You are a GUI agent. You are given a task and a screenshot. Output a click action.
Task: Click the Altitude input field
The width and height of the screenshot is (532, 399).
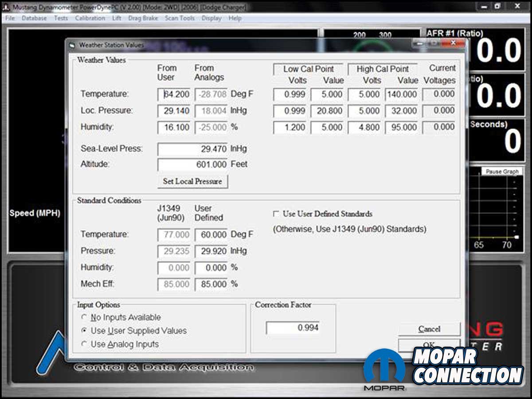pyautogui.click(x=192, y=164)
